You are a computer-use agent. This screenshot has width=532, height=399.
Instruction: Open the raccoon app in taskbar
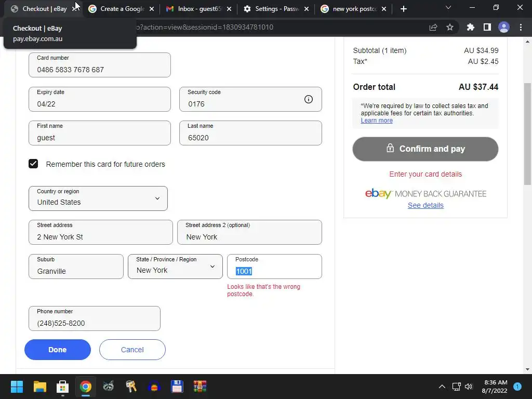(108, 387)
